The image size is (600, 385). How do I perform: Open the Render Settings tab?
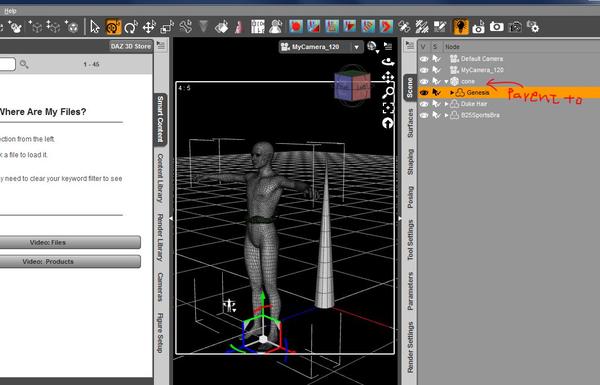(410, 347)
